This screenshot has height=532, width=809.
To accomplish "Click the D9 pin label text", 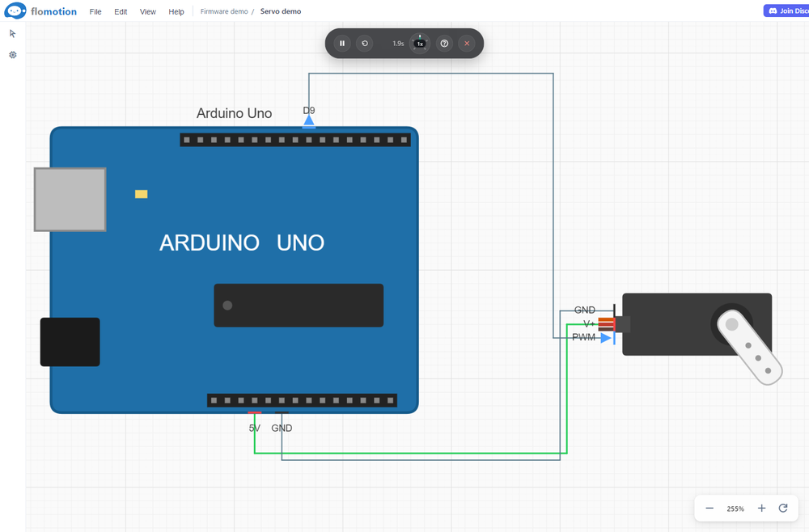I will [308, 110].
